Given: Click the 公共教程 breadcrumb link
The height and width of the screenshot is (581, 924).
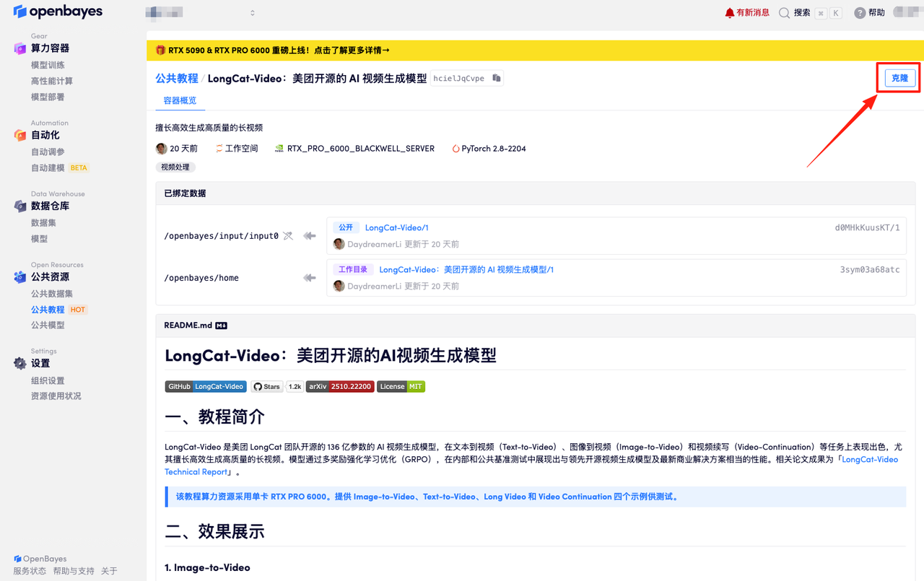Looking at the screenshot, I should [x=177, y=78].
